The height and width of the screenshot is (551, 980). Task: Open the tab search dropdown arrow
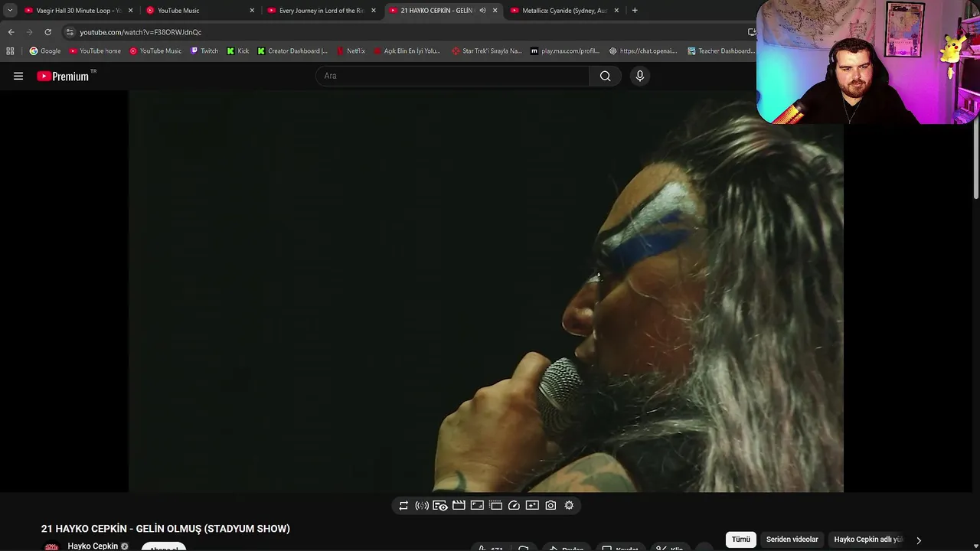[x=10, y=11]
